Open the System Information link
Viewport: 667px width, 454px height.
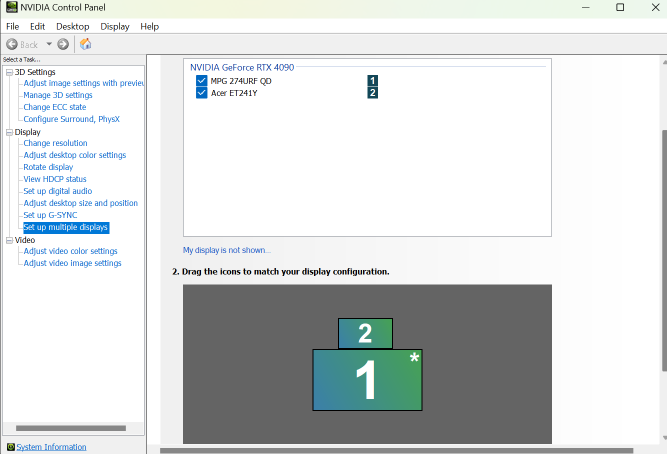(x=51, y=447)
